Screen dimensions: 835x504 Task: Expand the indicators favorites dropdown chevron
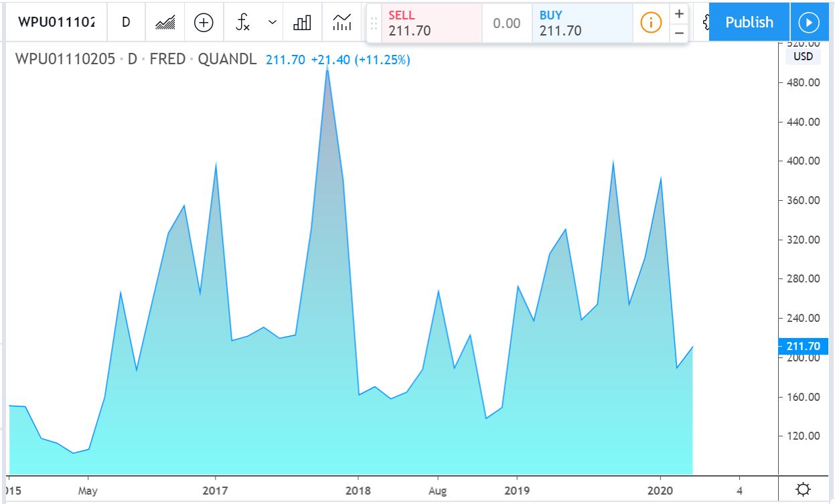click(x=273, y=22)
